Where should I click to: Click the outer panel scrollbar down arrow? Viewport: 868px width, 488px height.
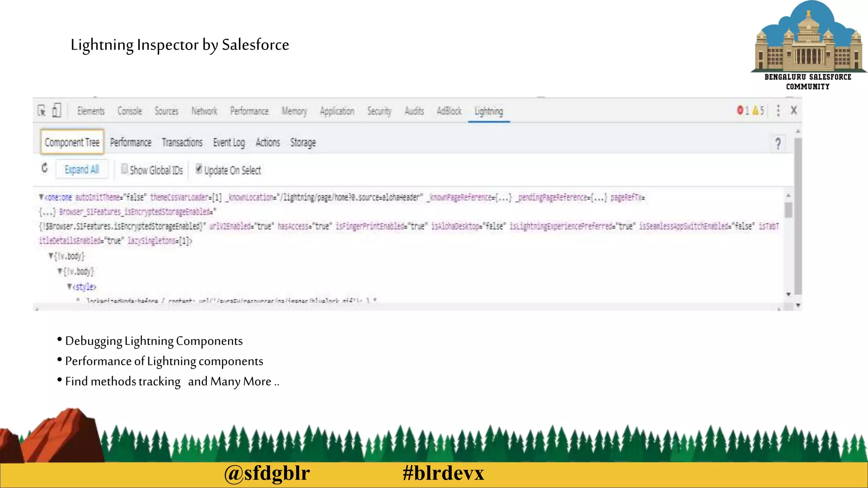pos(798,305)
